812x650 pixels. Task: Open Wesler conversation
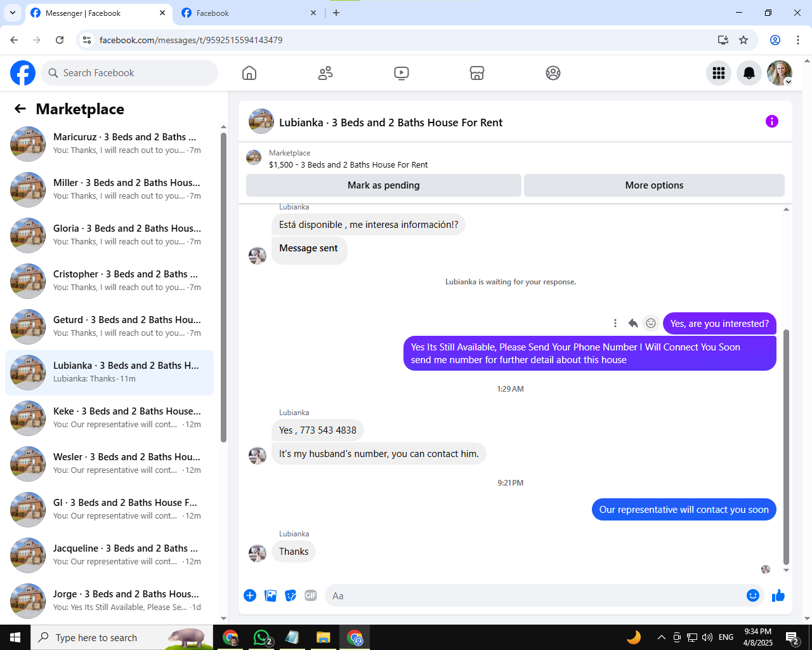[109, 464]
